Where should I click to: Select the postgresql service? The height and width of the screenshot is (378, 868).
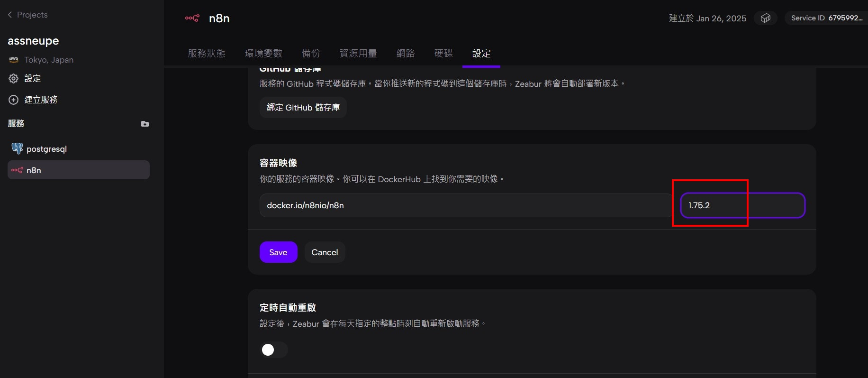click(x=79, y=149)
